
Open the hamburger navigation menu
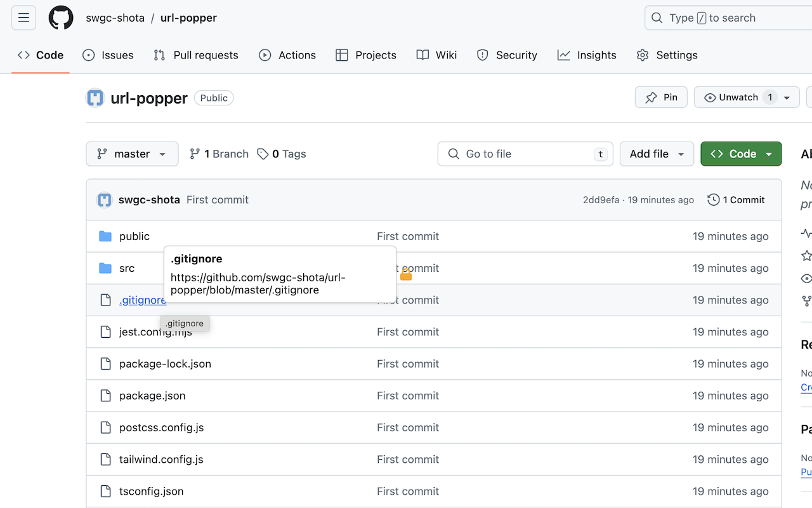(x=23, y=18)
